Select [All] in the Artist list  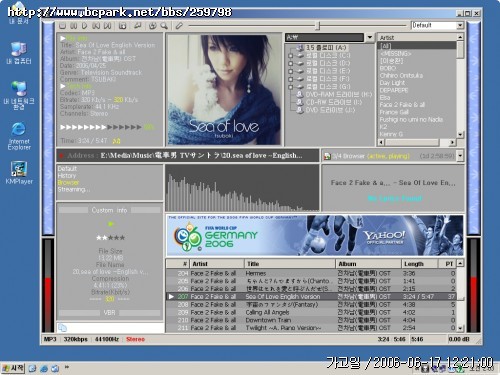point(417,46)
